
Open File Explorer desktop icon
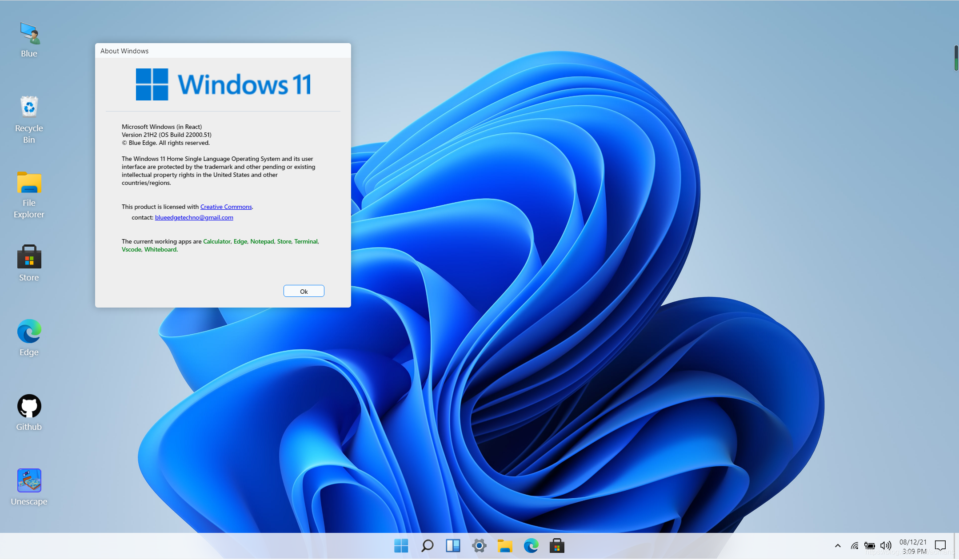coord(29,195)
